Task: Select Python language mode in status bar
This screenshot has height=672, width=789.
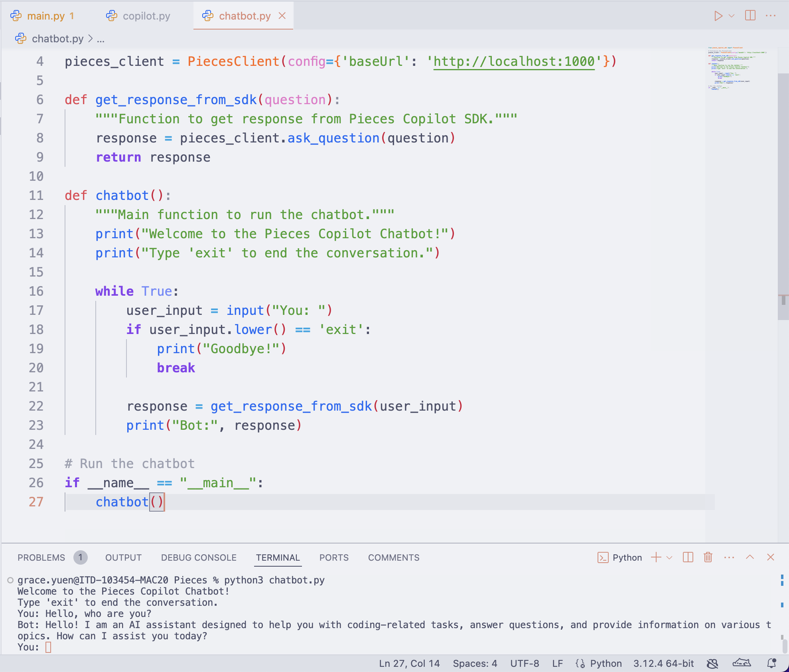Action: pos(606,663)
